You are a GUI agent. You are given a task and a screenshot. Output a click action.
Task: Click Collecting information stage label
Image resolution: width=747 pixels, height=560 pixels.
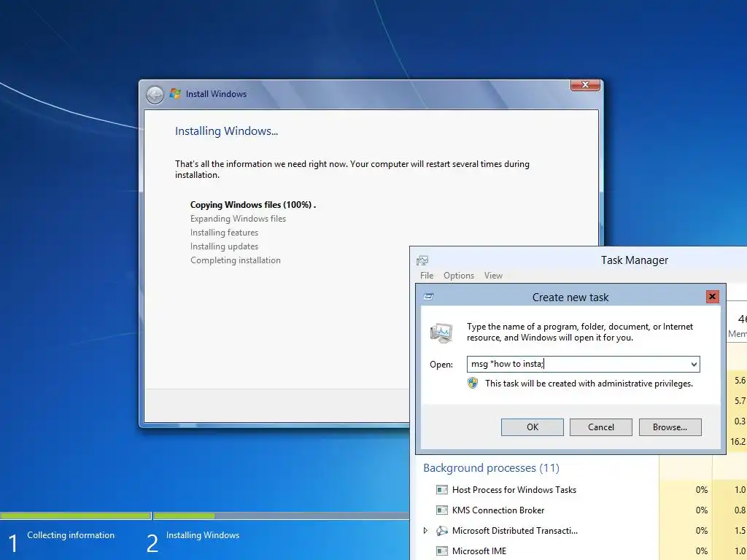(x=71, y=534)
